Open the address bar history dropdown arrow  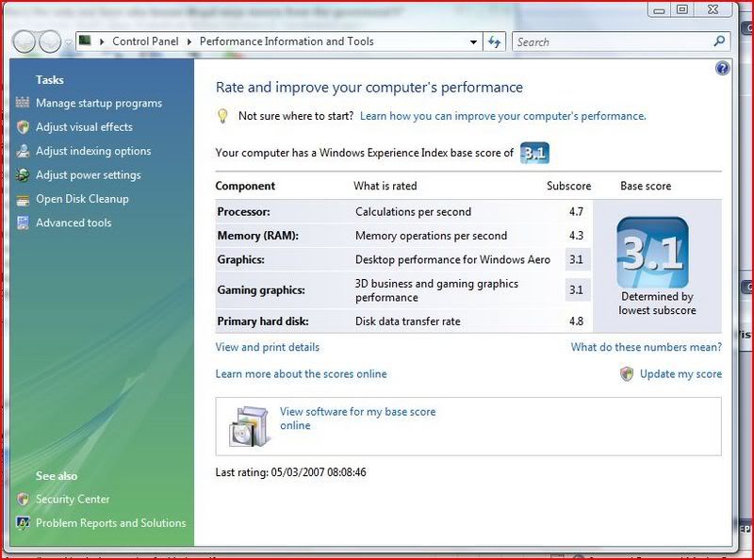click(473, 41)
